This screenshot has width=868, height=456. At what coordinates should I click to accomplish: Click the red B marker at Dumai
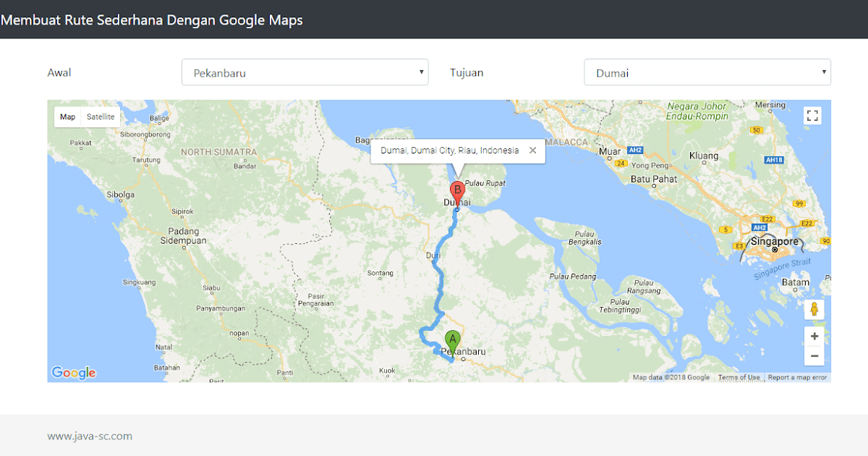coord(457,194)
